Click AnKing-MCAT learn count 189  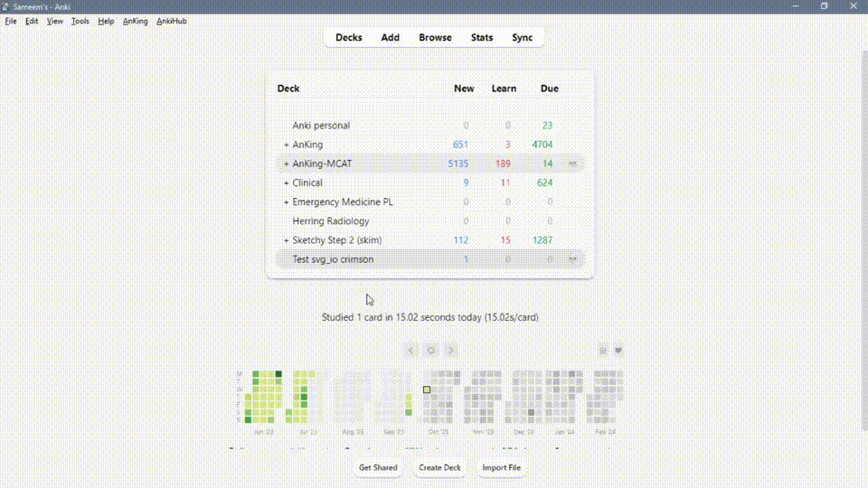503,164
